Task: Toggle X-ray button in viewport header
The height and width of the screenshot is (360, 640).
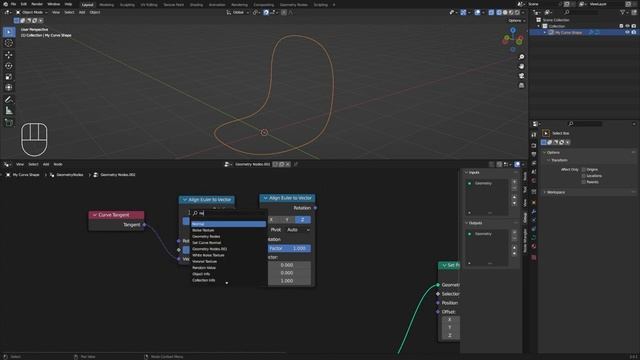Action: coord(491,13)
